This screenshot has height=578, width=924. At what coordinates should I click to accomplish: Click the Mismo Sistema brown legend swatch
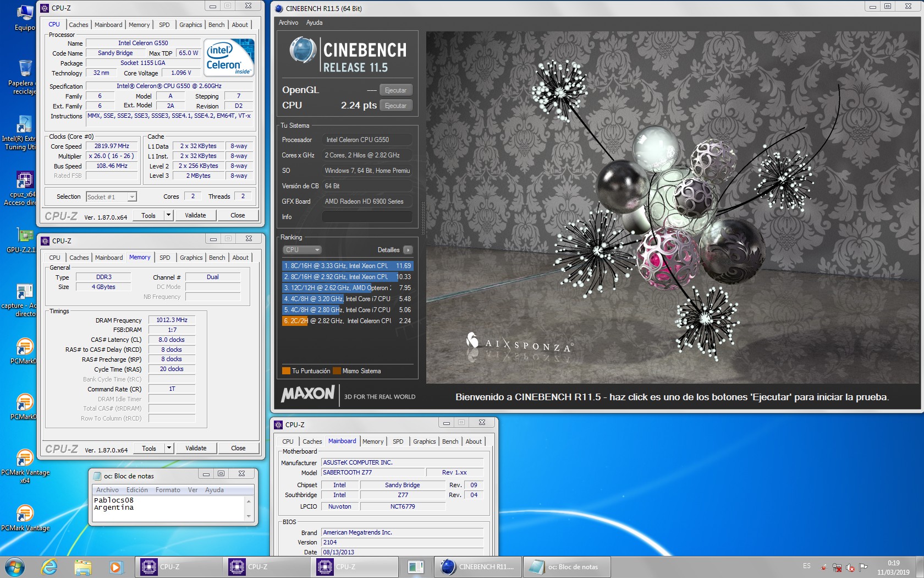click(337, 371)
